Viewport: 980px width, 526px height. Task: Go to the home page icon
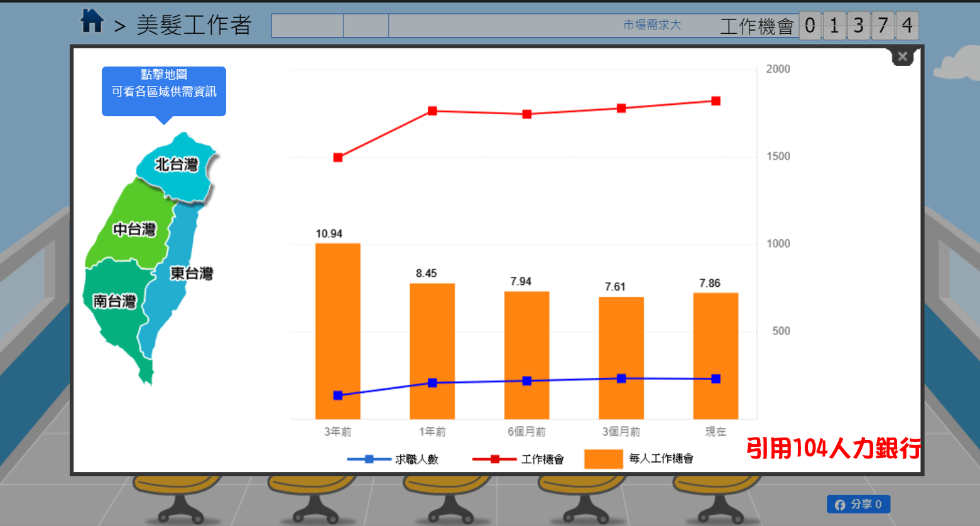(92, 21)
